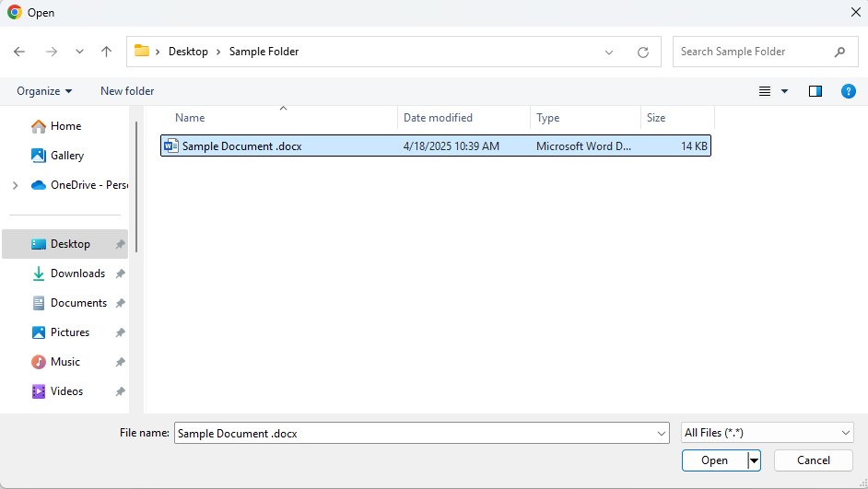Open the Organize dropdown menu
This screenshot has width=868, height=489.
tap(44, 91)
